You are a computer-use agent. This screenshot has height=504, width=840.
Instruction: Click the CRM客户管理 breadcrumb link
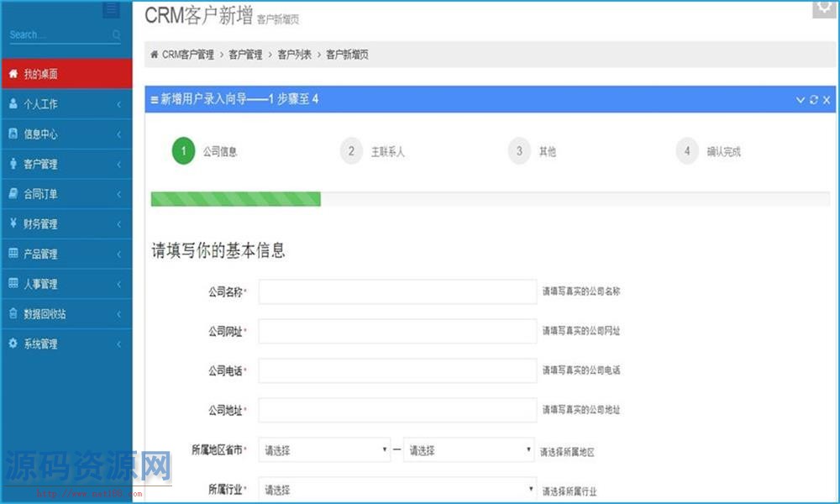(x=188, y=55)
